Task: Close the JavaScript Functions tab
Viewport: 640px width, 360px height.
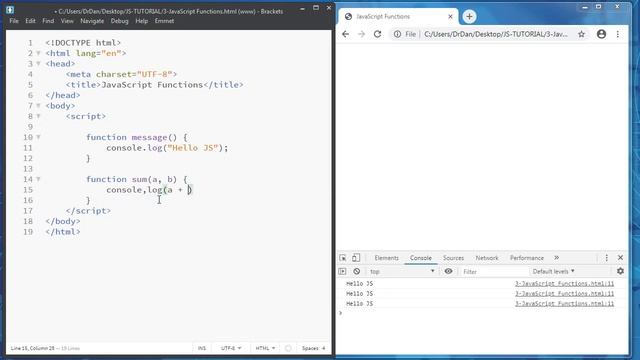Action: click(x=450, y=17)
